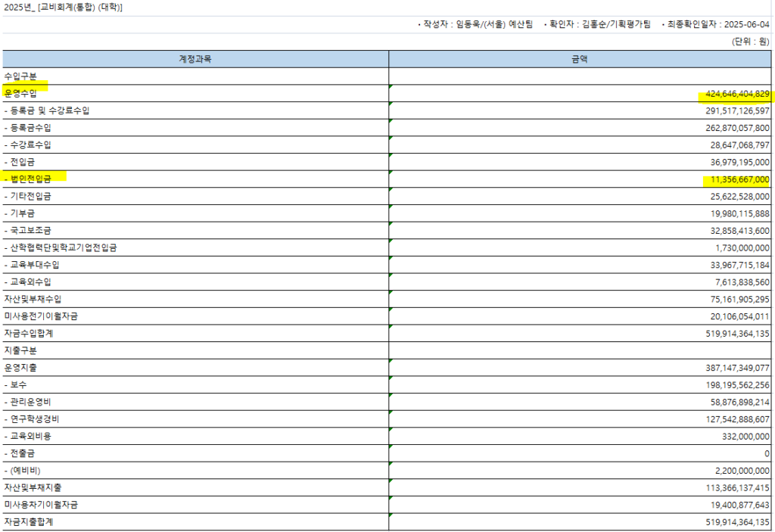Click the 최종확인일자 2025-06-04 text
Screen dimensions: 775x532
tap(716, 25)
